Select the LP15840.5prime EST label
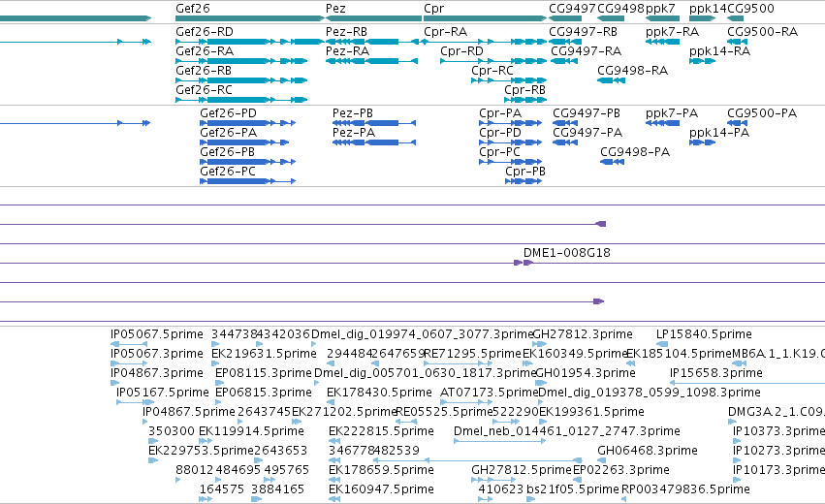This screenshot has width=825, height=504. point(704,334)
